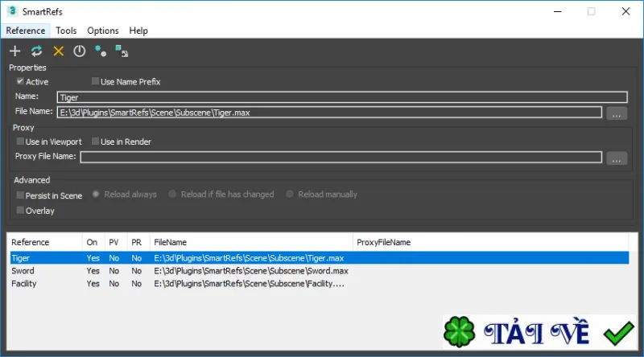Click the Reload reference arrows icon
The width and height of the screenshot is (644, 357).
(36, 51)
